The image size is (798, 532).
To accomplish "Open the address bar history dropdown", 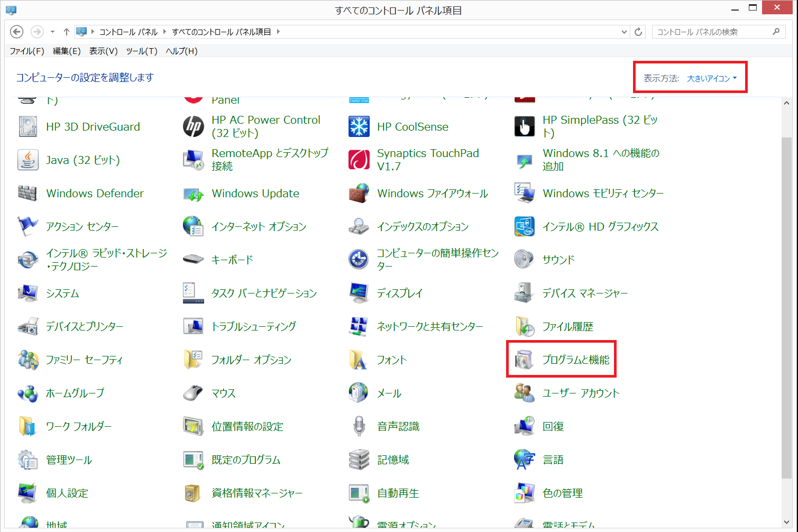I will pos(625,32).
